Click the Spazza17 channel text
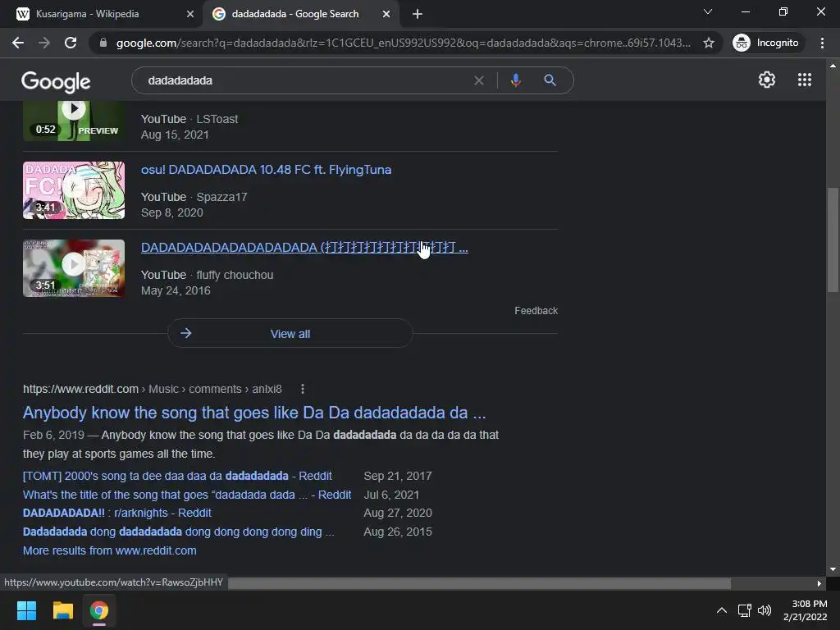 coord(221,197)
